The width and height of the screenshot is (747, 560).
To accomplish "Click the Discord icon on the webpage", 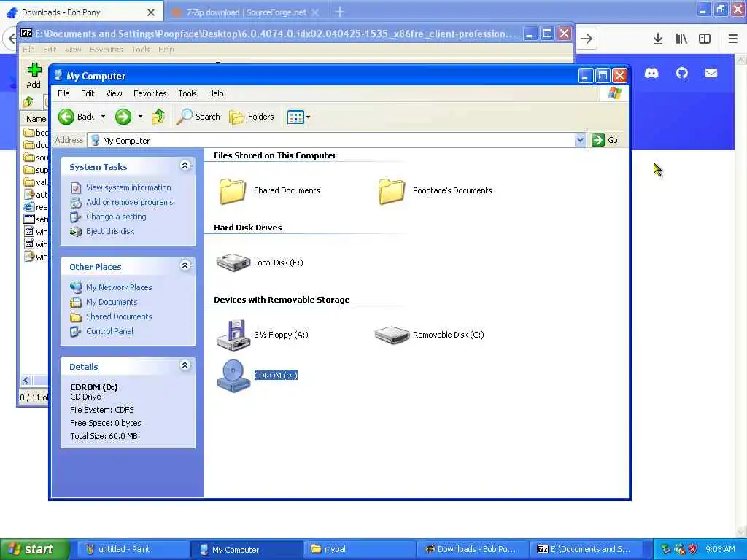I will pos(651,73).
